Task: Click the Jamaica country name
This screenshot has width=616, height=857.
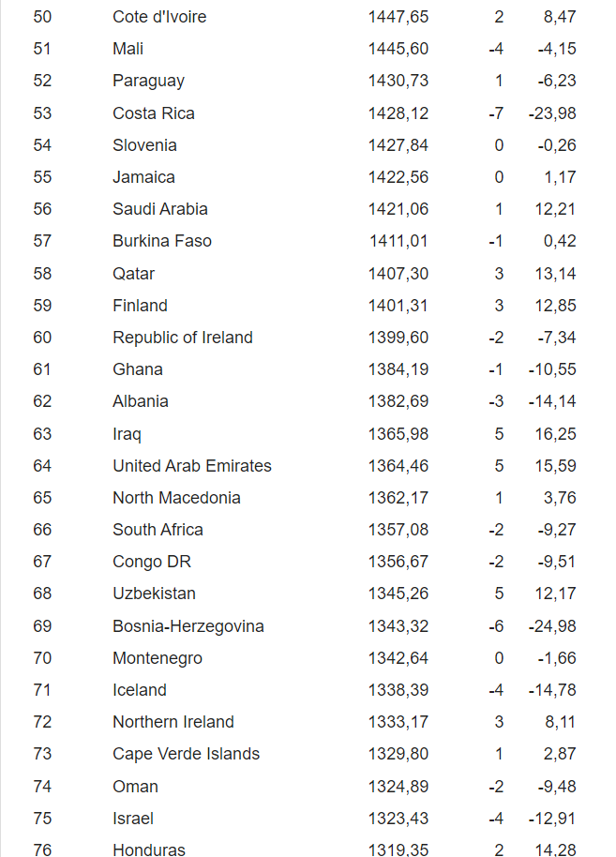Action: tap(143, 177)
